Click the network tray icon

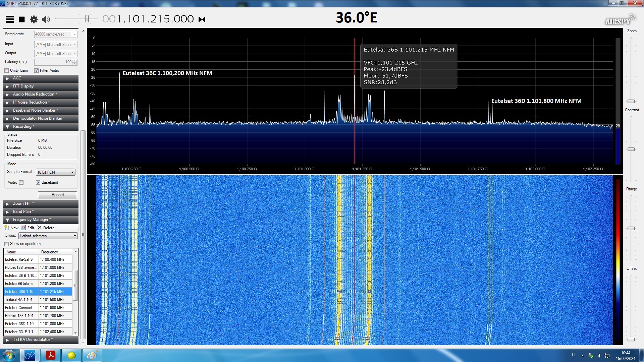click(607, 356)
